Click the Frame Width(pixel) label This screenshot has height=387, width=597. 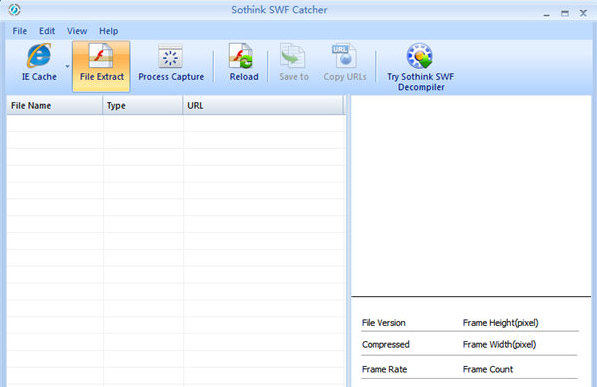499,344
